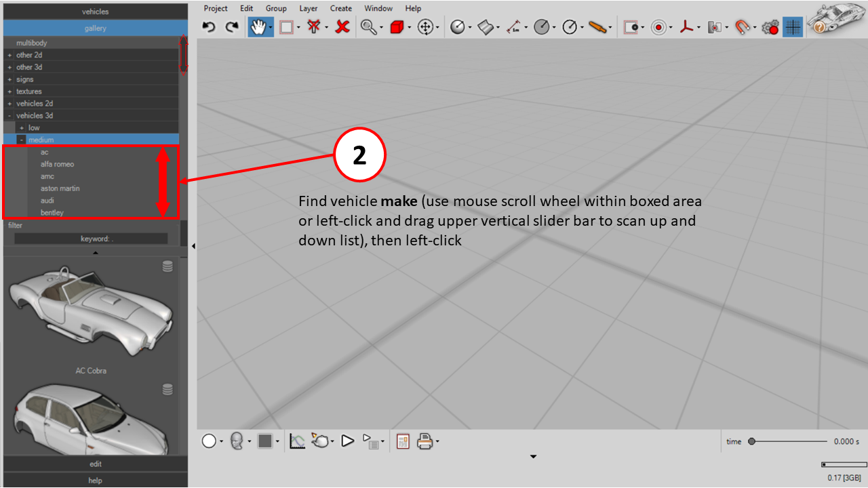Click the red target circle icon
Image resolution: width=868 pixels, height=488 pixels.
(658, 27)
